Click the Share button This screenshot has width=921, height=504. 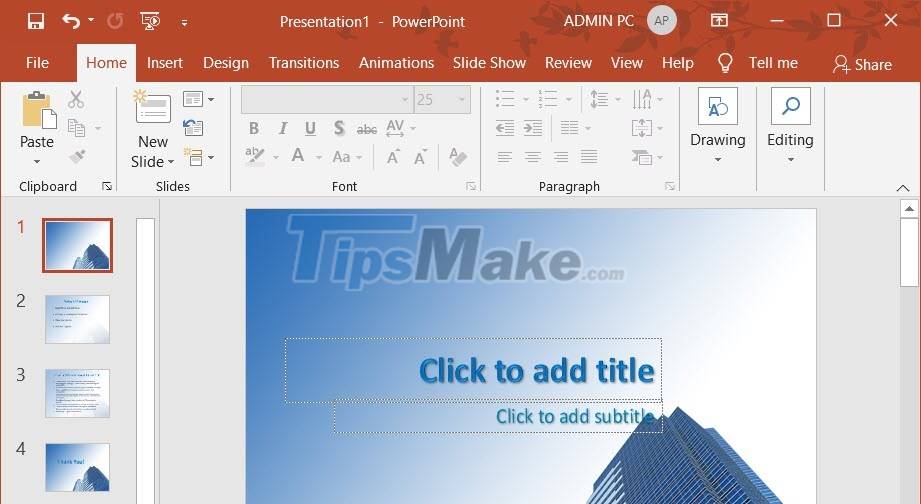pyautogui.click(x=862, y=64)
